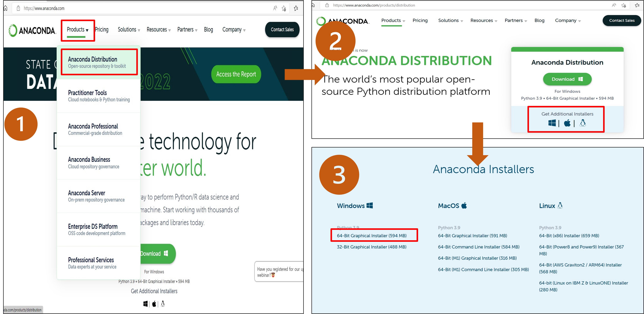
Task: Click read aloud icon in left browser address bar
Action: coord(275,8)
